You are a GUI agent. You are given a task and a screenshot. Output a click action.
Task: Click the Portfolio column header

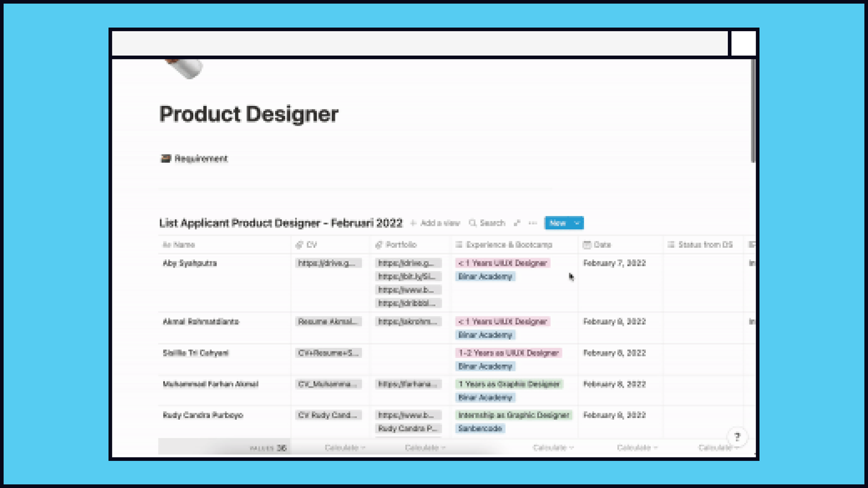[410, 245]
